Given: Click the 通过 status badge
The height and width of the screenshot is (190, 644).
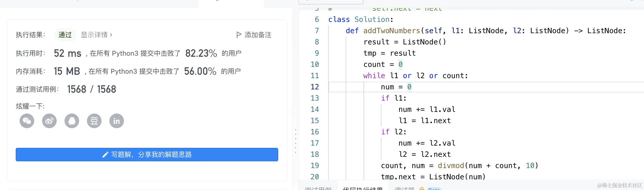Looking at the screenshot, I should [x=65, y=35].
